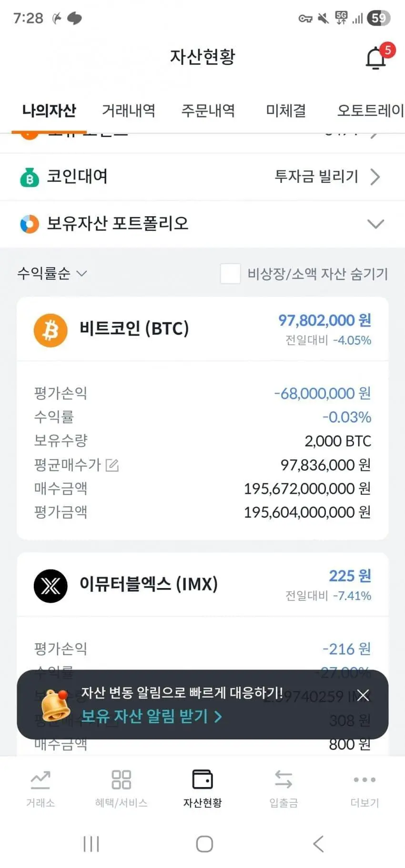This screenshot has height=868, width=405.
Task: Dismiss the asset alert banner
Action: tap(363, 695)
